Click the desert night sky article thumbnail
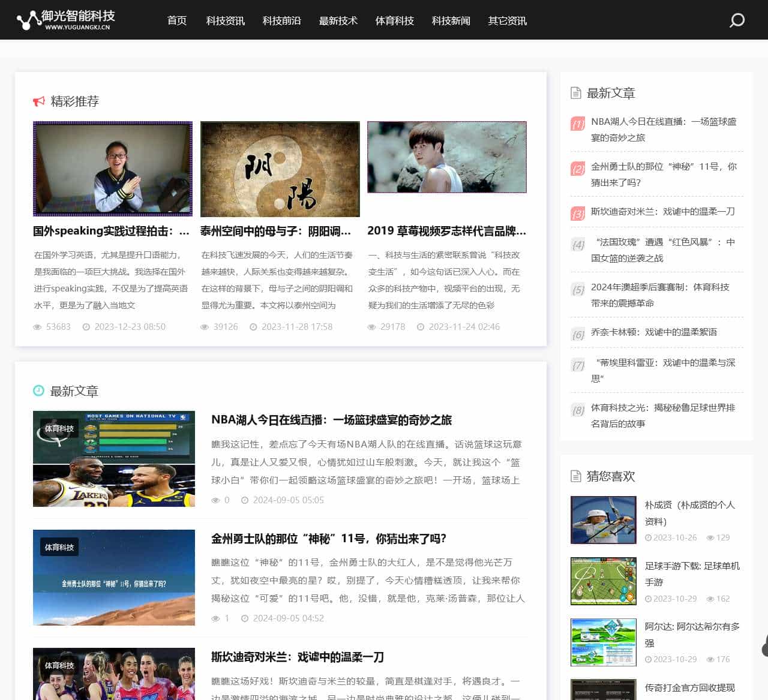 (x=114, y=578)
